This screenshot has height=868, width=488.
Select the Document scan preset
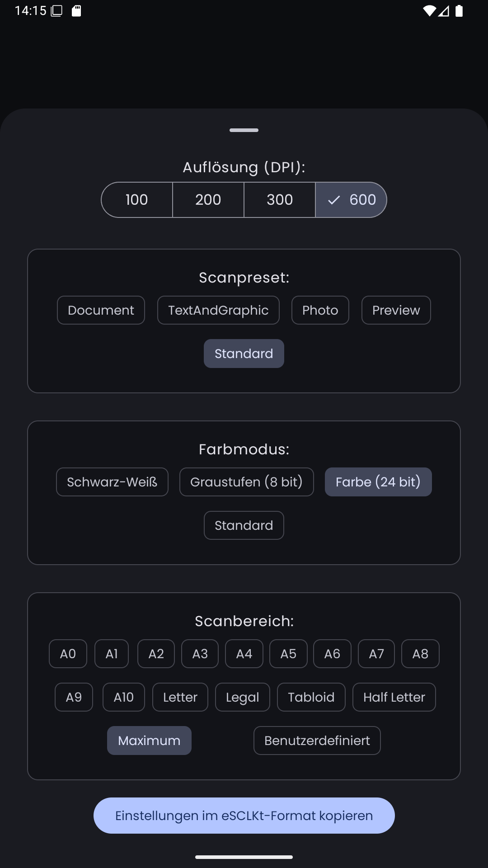coord(101,310)
